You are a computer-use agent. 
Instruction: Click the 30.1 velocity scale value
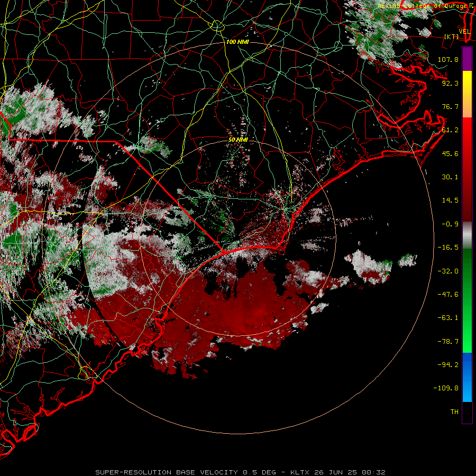click(450, 177)
